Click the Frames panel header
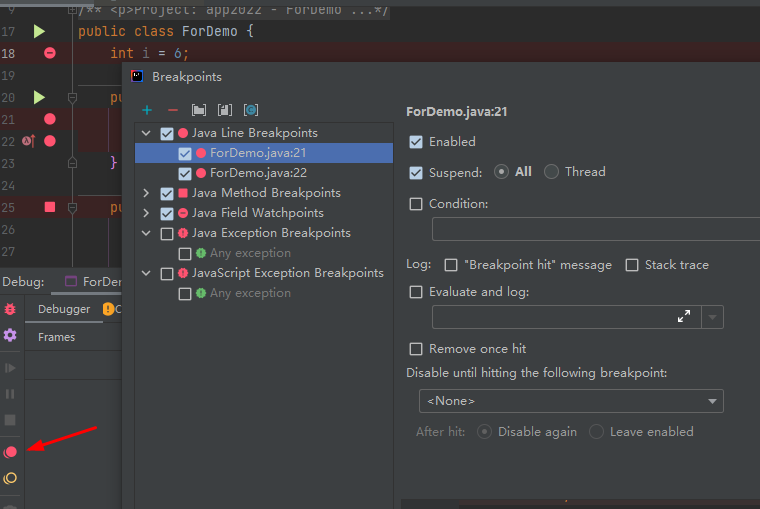The height and width of the screenshot is (509, 760). pos(56,337)
